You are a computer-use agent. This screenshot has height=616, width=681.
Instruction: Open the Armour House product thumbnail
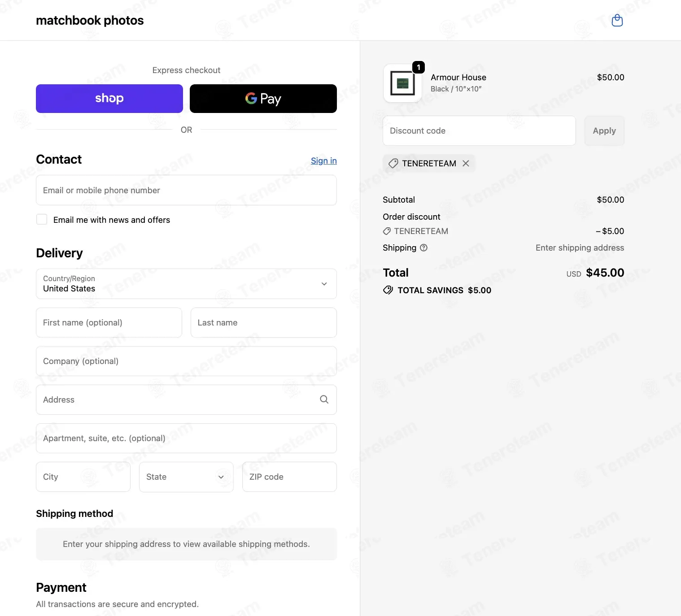pos(402,83)
